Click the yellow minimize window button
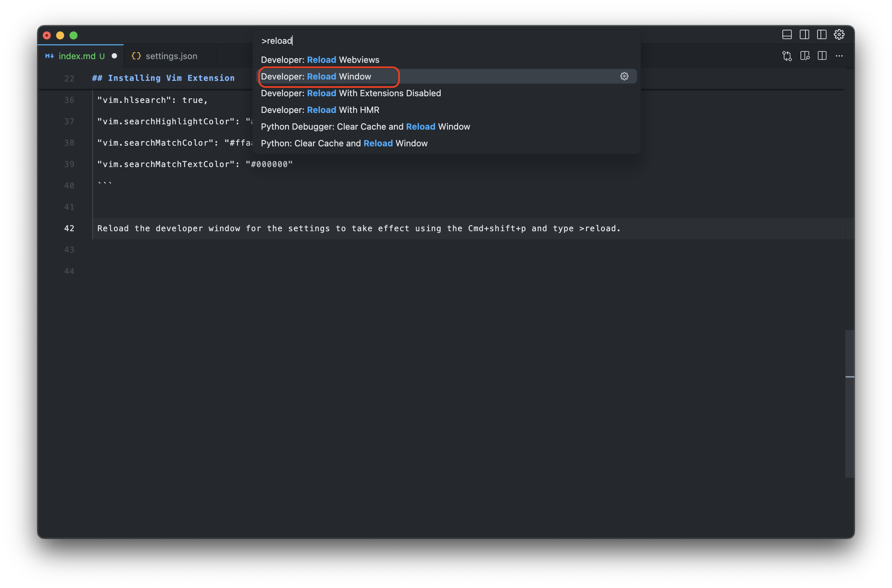The width and height of the screenshot is (892, 588). coord(60,35)
